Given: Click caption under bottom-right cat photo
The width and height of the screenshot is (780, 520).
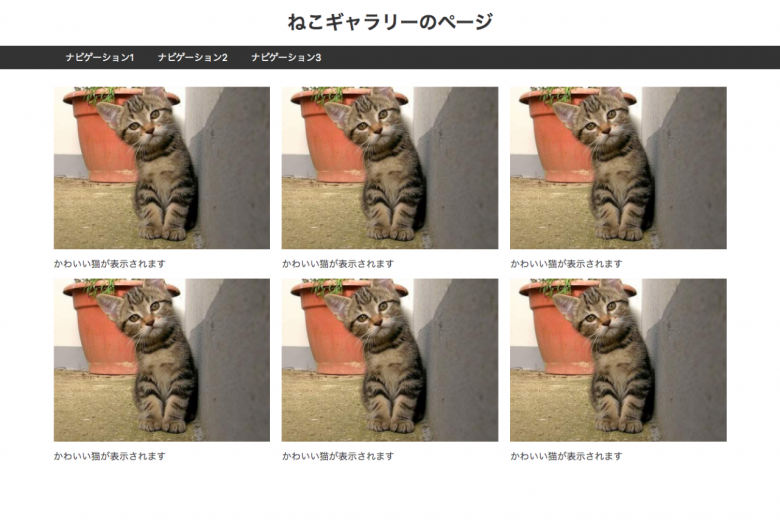Looking at the screenshot, I should pos(566,456).
